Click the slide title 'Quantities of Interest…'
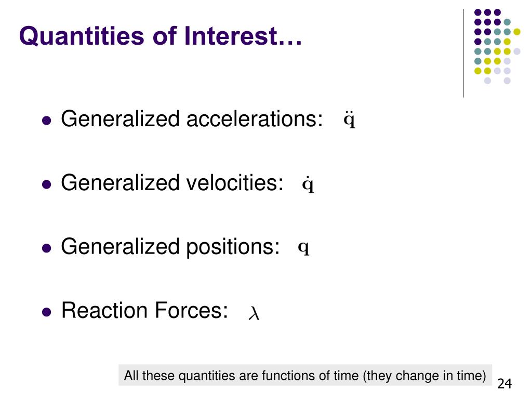The height and width of the screenshot is (399, 532). point(161,36)
